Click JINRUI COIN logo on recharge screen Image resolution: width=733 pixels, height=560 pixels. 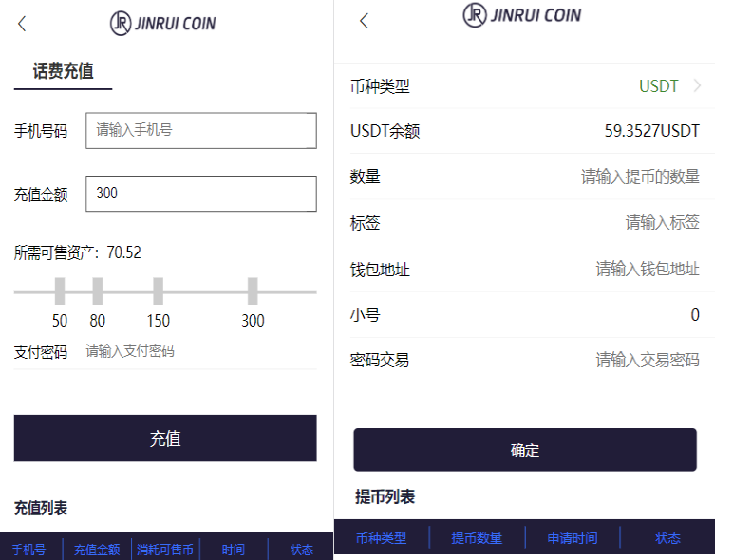pos(162,23)
